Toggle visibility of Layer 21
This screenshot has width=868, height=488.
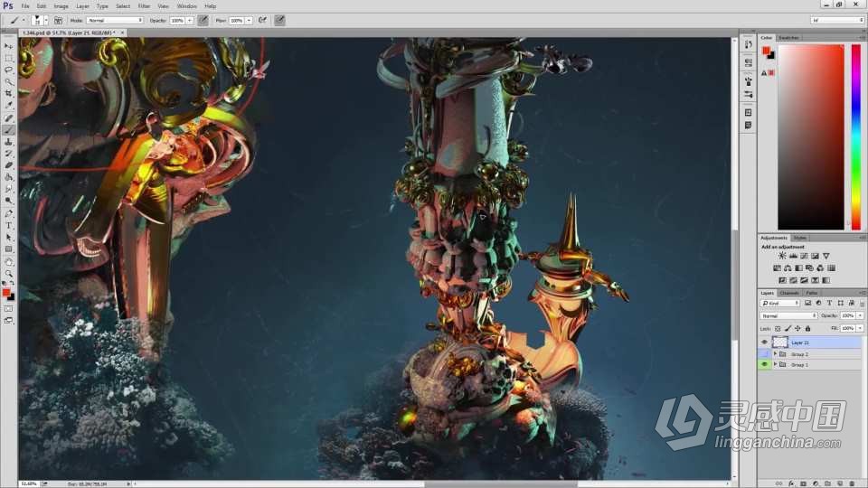pos(765,343)
